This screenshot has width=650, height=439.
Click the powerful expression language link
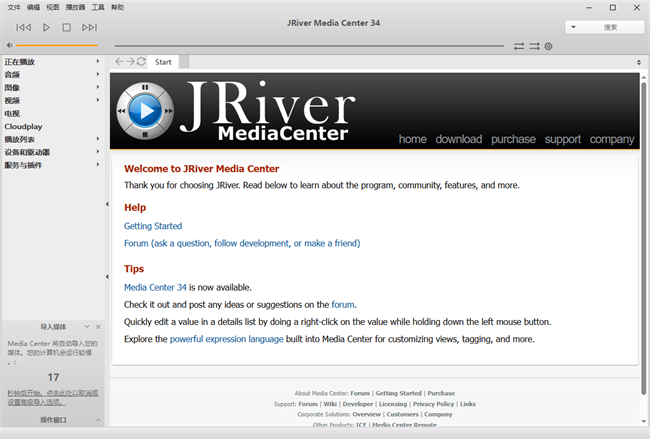point(226,339)
